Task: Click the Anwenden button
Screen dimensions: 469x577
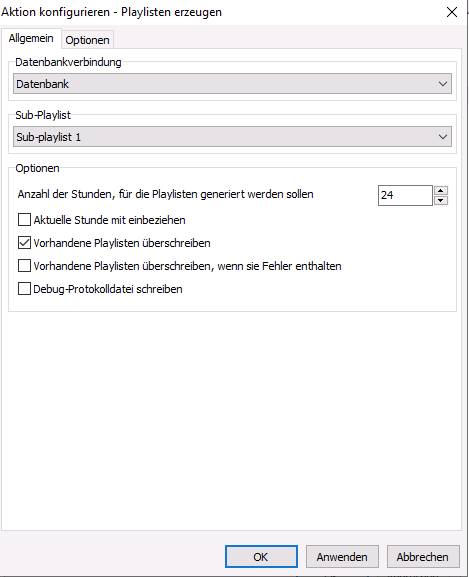Action: click(x=342, y=557)
